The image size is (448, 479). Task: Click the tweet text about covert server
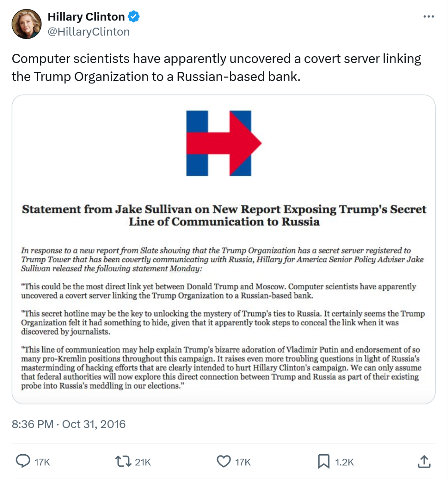pyautogui.click(x=216, y=67)
